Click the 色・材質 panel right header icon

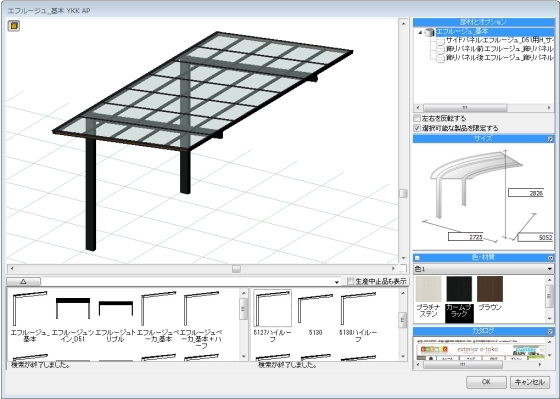coord(550,258)
